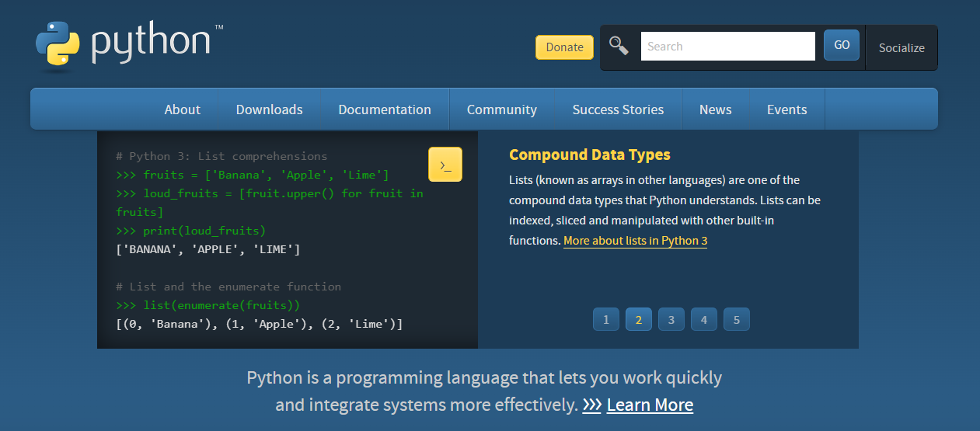Click the list(enumerate(fruits)) code line
The width and height of the screenshot is (980, 431).
(208, 305)
